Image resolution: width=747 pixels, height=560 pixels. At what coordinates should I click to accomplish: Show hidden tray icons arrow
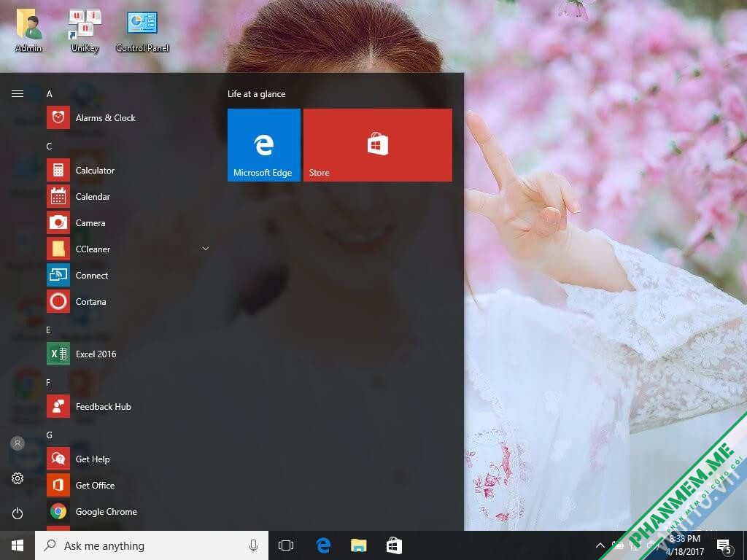point(600,545)
